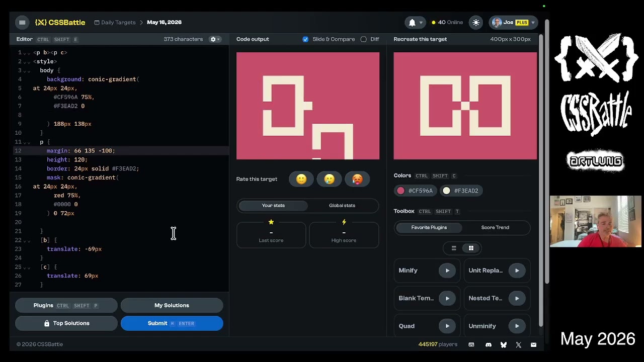Open the Plugins panel button
The height and width of the screenshot is (362, 644).
tap(66, 305)
